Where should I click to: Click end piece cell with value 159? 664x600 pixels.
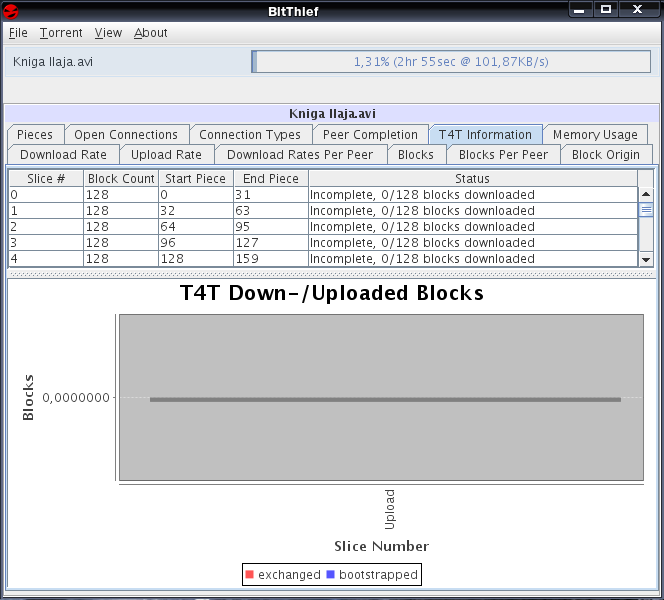pos(271,259)
